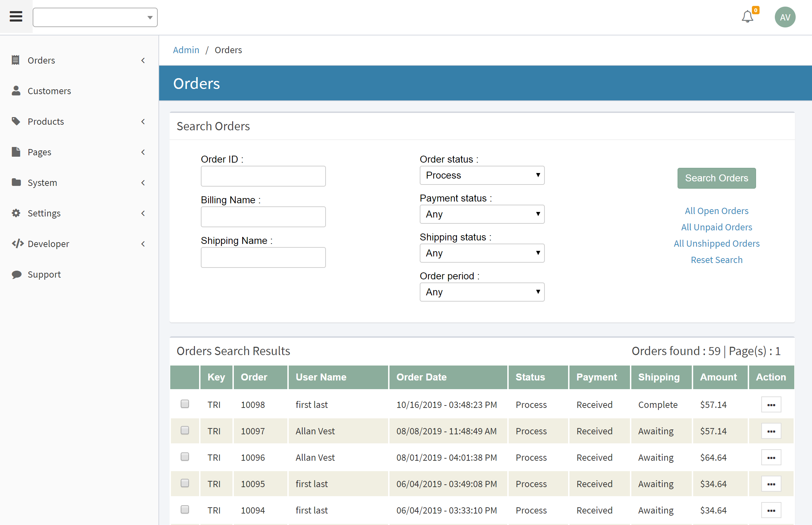
Task: Click the Settings gear icon
Action: click(16, 213)
